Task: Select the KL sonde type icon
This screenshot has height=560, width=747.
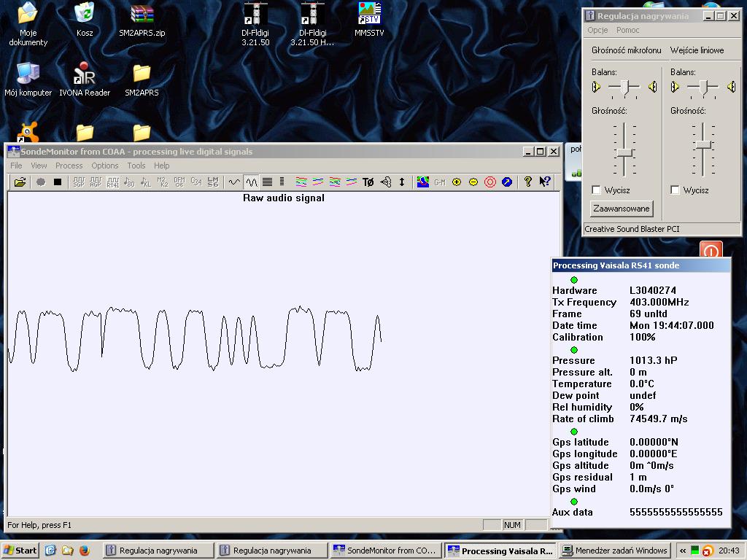Action: [x=146, y=182]
